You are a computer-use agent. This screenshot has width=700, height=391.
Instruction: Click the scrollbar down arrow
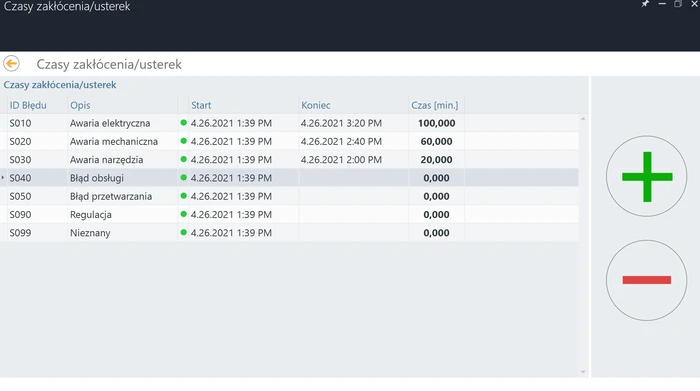583,372
